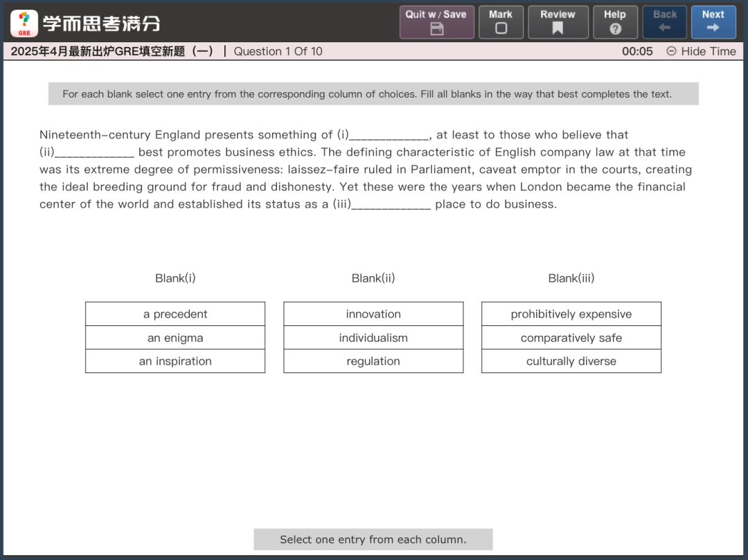The image size is (748, 560).
Task: Click the disabled Back button
Action: point(664,22)
